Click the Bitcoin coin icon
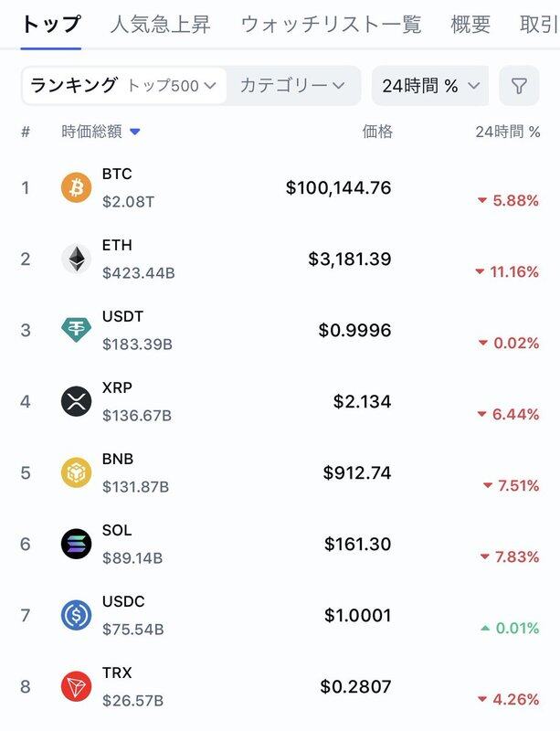560x731 pixels. pyautogui.click(x=77, y=187)
